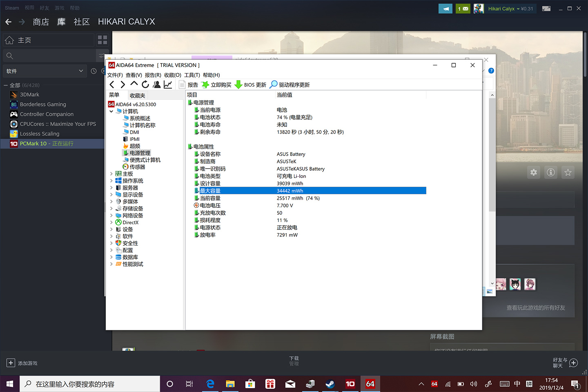
Task: Favorite the game with star icon
Action: [568, 172]
